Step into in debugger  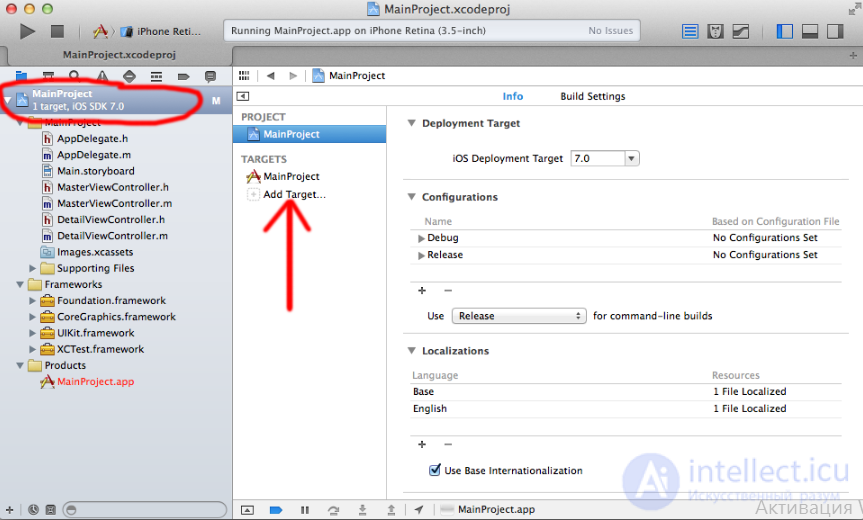point(362,510)
